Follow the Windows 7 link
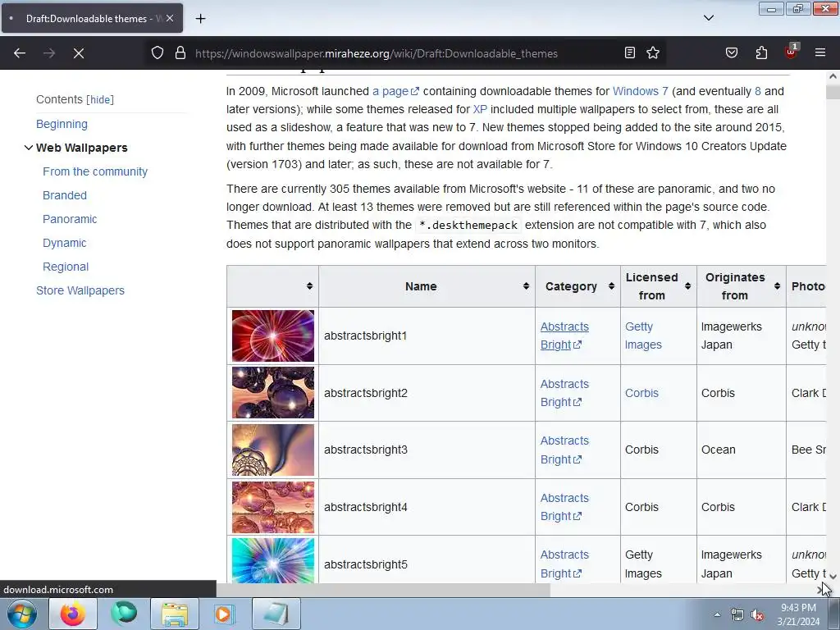 click(x=640, y=91)
